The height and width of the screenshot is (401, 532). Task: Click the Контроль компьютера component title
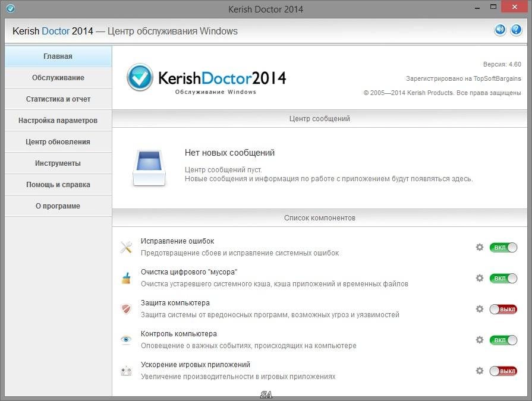coord(179,333)
